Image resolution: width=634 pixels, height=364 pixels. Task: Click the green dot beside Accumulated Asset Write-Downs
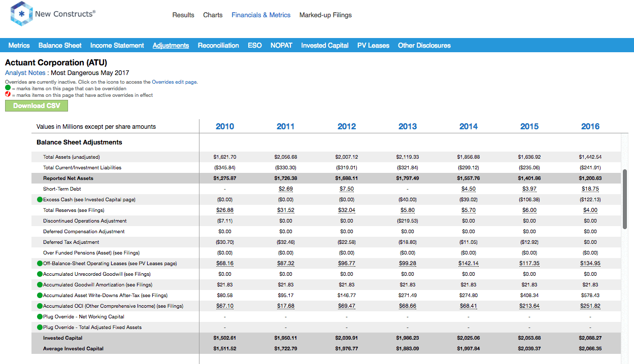[x=40, y=296]
